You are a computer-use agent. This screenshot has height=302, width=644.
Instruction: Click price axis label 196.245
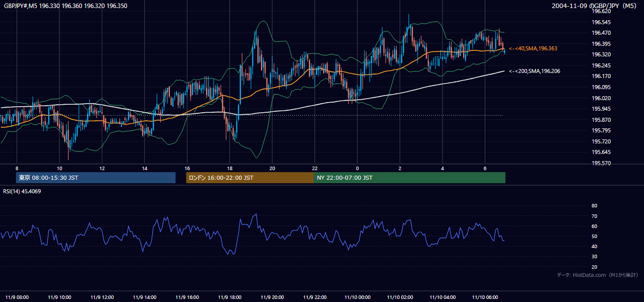point(601,65)
